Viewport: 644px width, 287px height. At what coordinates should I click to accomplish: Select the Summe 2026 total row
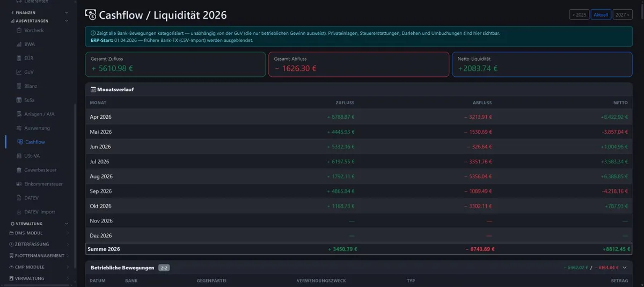358,249
